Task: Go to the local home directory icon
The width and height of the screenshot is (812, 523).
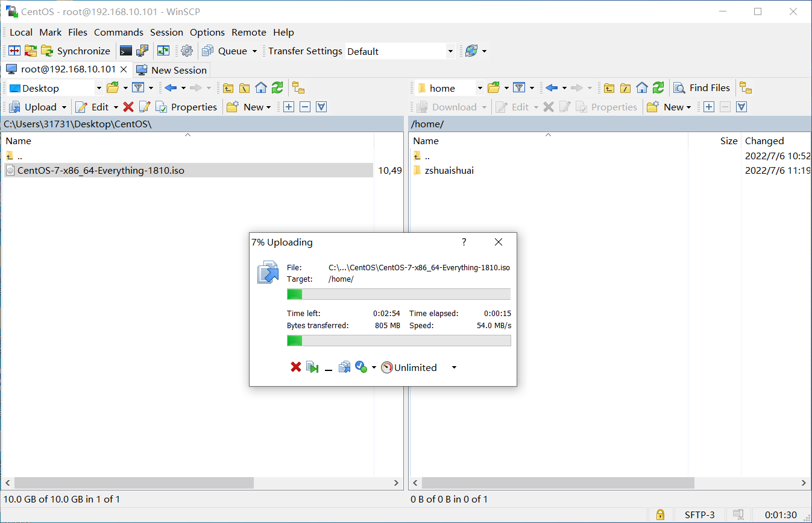Action: (x=261, y=88)
